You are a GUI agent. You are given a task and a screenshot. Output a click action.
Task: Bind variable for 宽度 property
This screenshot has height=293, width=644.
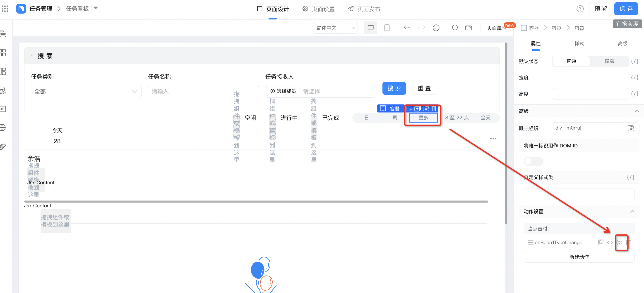pos(634,78)
